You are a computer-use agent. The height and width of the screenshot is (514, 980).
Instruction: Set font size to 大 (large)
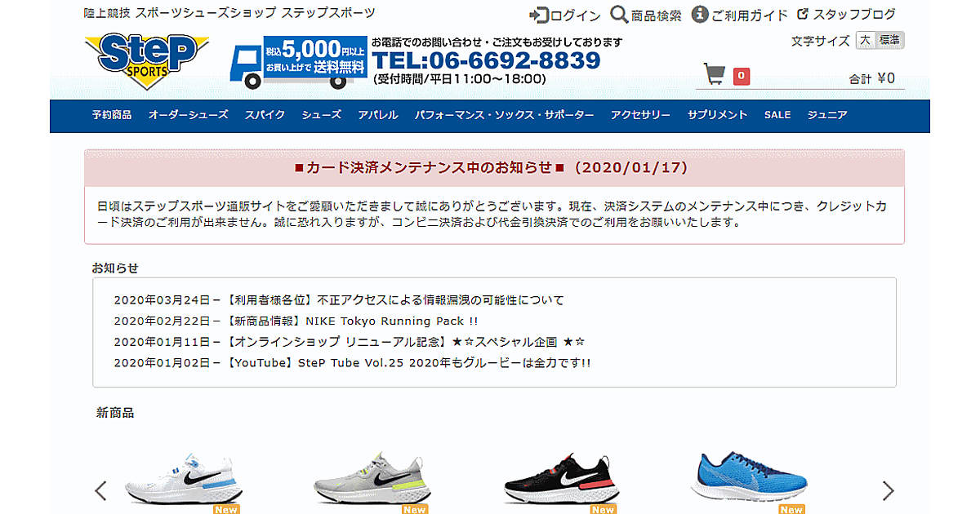point(866,40)
